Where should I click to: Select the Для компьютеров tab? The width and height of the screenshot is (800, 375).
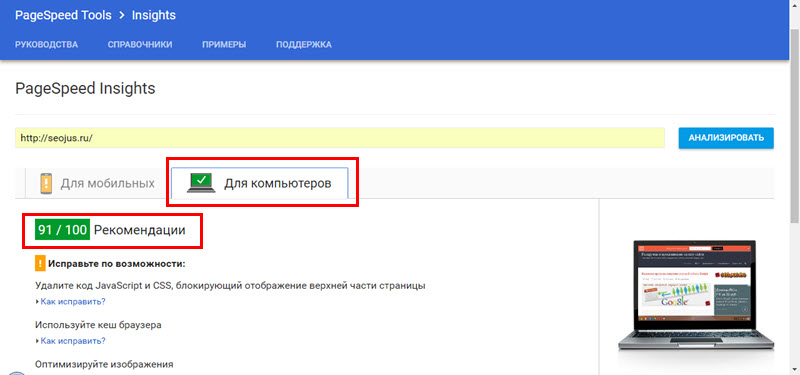pos(260,183)
